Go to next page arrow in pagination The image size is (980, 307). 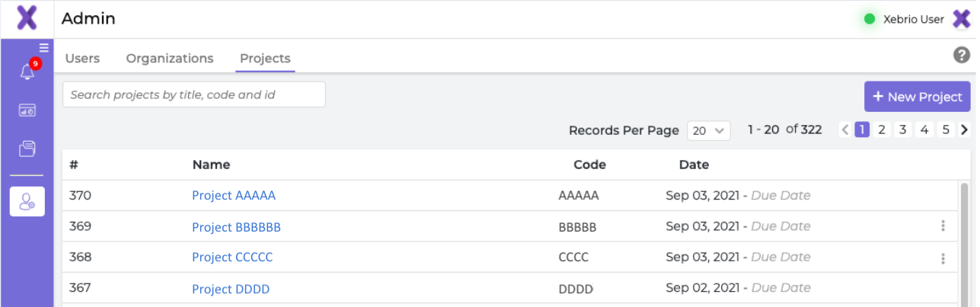coord(965,130)
